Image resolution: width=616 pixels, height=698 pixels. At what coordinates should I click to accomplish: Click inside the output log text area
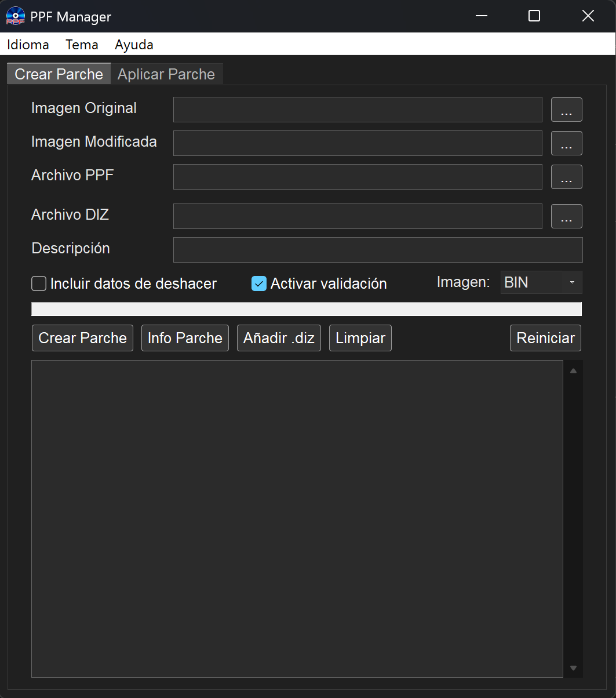(x=297, y=519)
